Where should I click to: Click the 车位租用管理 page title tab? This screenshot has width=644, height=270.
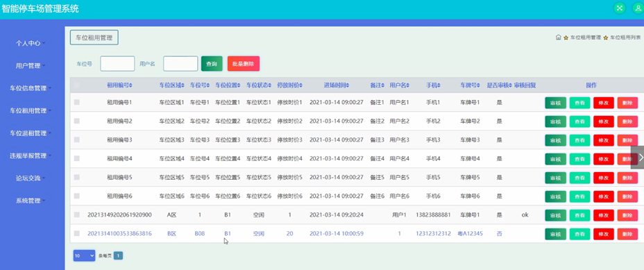94,37
